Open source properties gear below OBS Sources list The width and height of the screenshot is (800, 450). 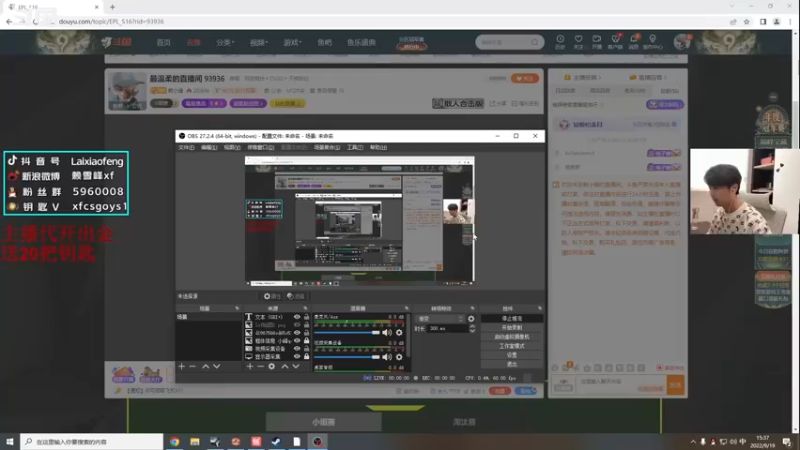272,366
